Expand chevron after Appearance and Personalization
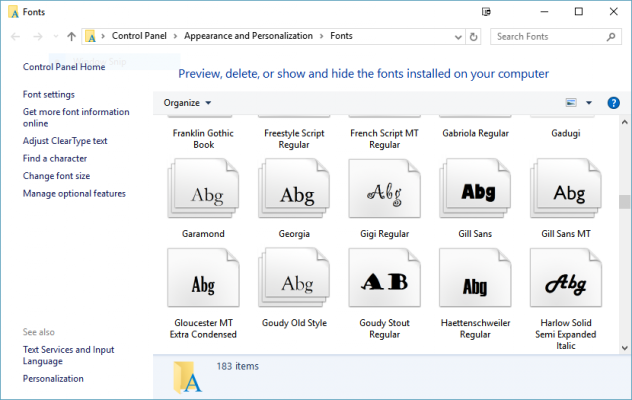The height and width of the screenshot is (400, 632). coord(322,36)
